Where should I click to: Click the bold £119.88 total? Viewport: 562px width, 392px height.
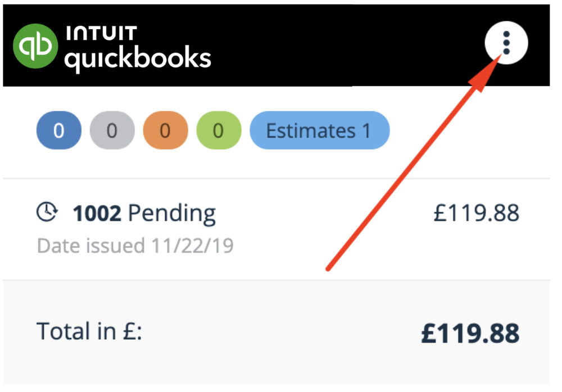pyautogui.click(x=470, y=333)
